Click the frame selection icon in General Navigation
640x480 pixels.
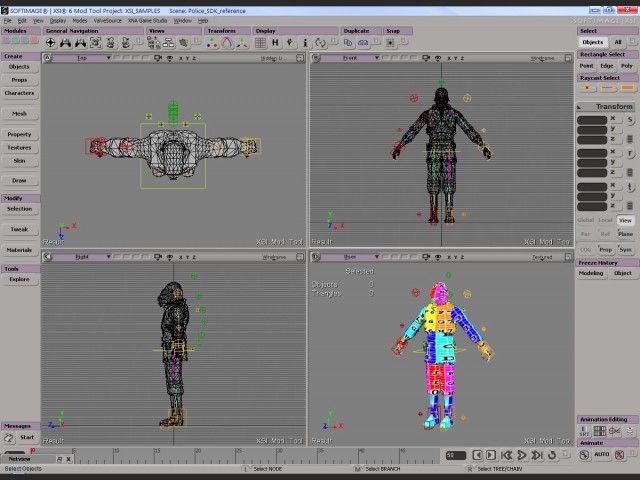click(96, 43)
